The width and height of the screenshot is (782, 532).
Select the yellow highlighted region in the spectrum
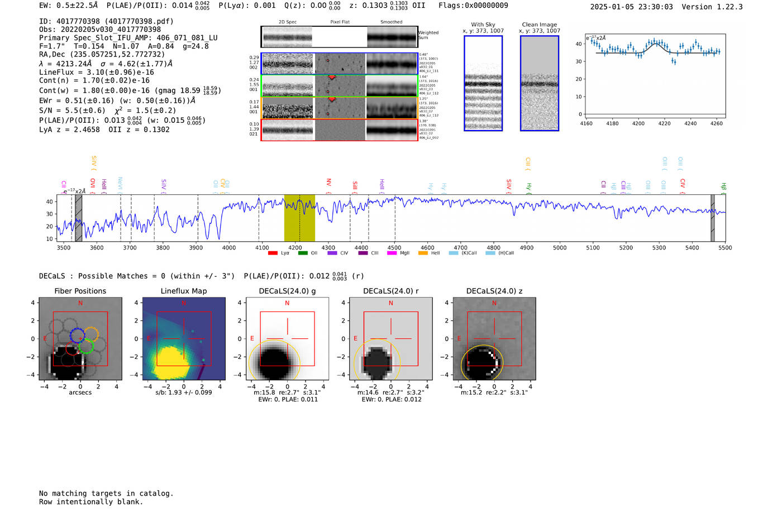(299, 218)
